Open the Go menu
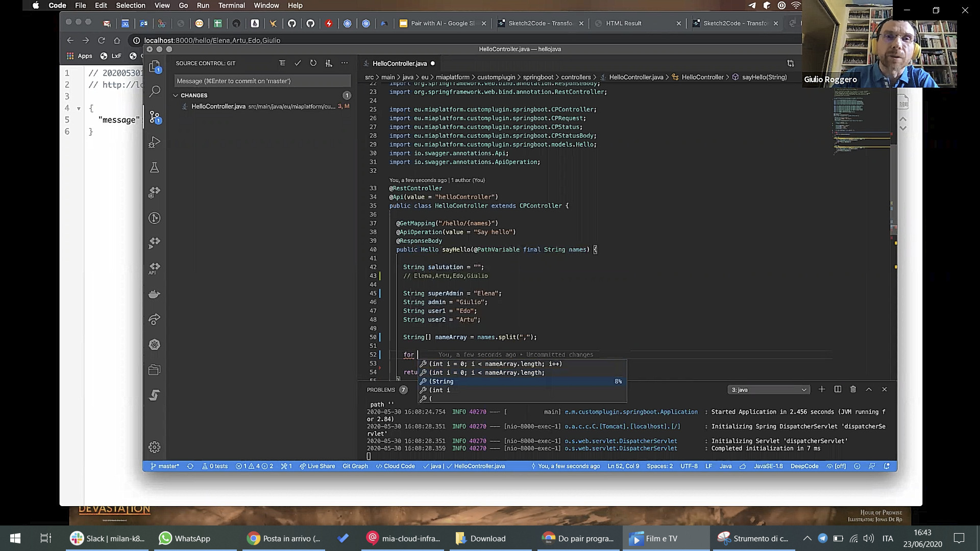The height and width of the screenshot is (551, 980). click(x=183, y=5)
